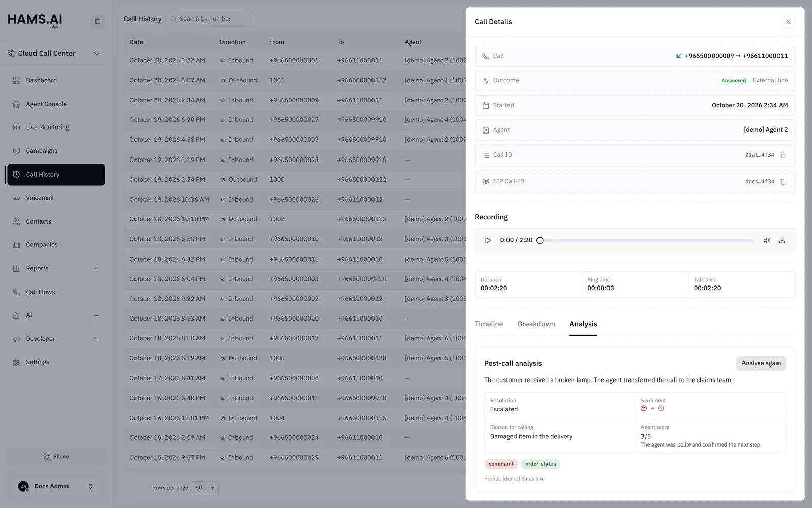This screenshot has height=508, width=812.
Task: Click the order-status tag
Action: pyautogui.click(x=540, y=464)
